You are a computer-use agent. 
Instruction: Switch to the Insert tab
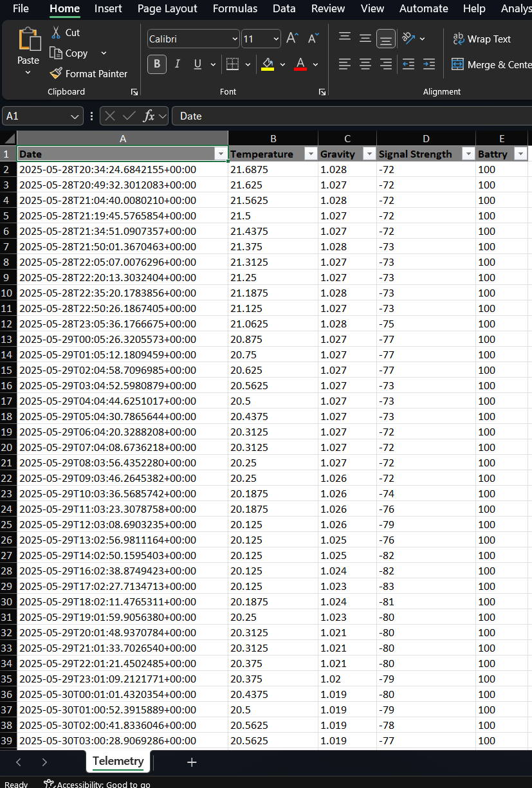pos(108,9)
